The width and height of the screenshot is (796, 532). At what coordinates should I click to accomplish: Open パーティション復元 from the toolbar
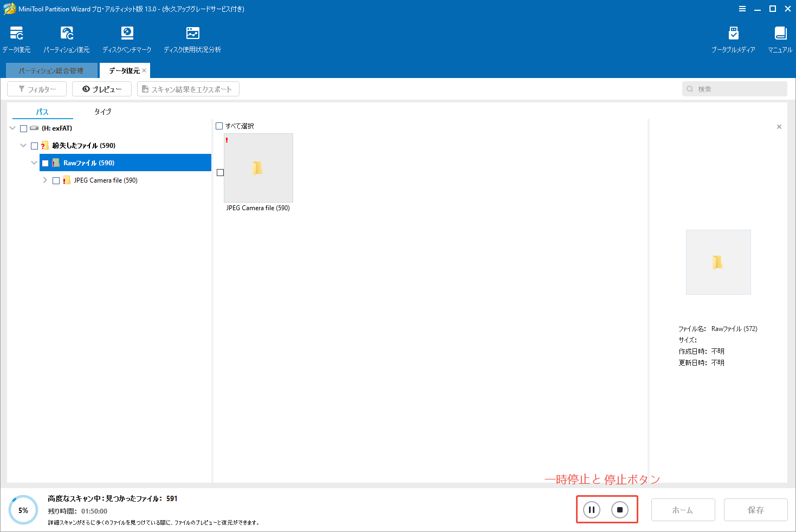click(67, 38)
